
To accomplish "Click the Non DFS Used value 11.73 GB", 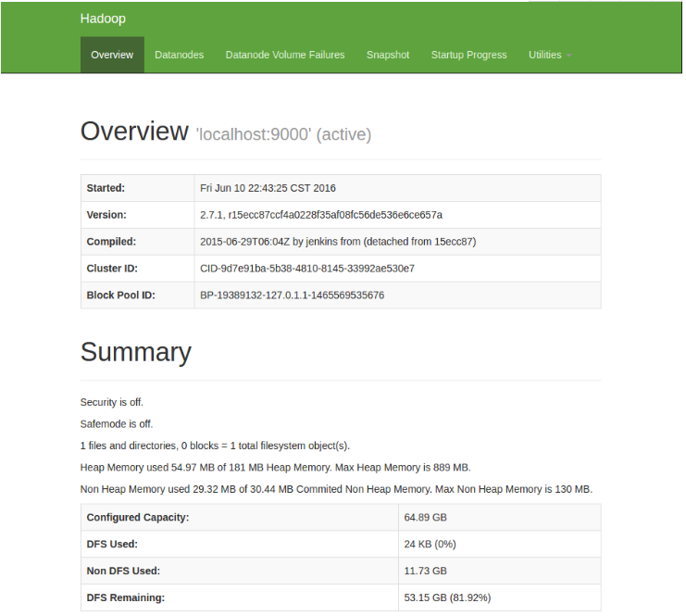I will 426,571.
